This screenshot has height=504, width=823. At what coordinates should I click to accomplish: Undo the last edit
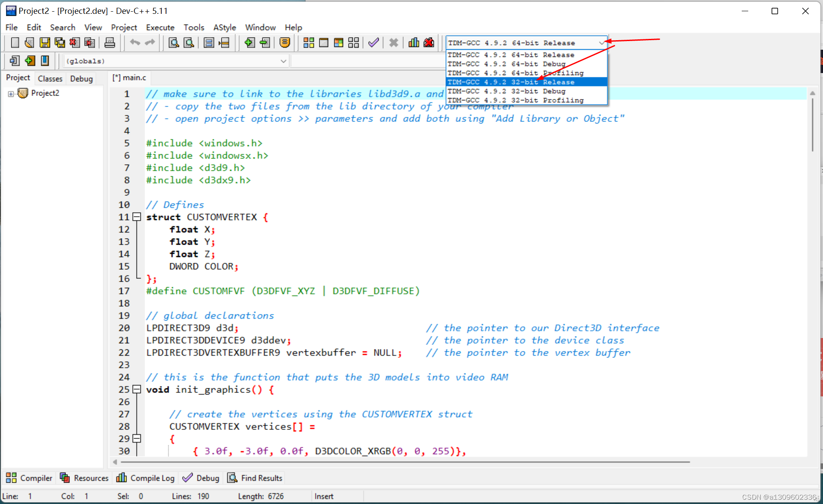pyautogui.click(x=135, y=42)
